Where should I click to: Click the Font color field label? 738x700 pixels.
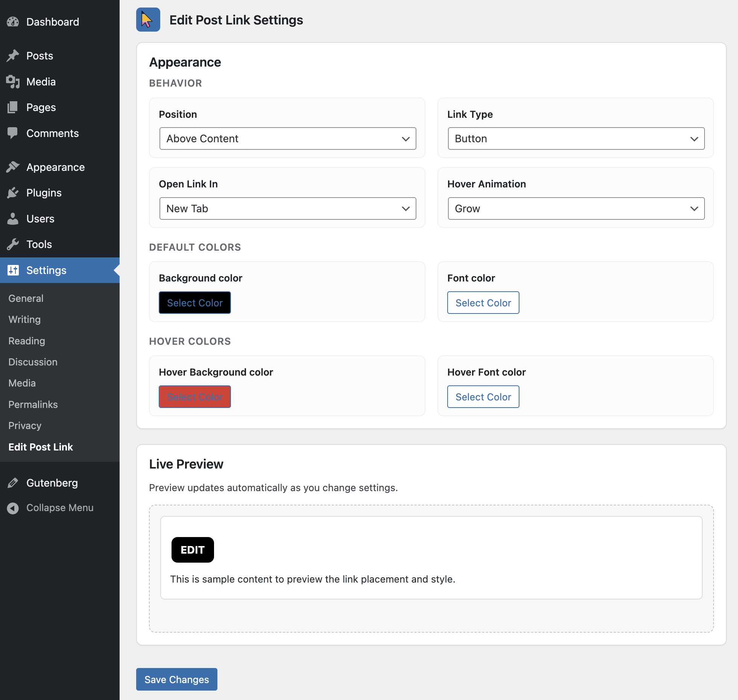[x=471, y=278]
